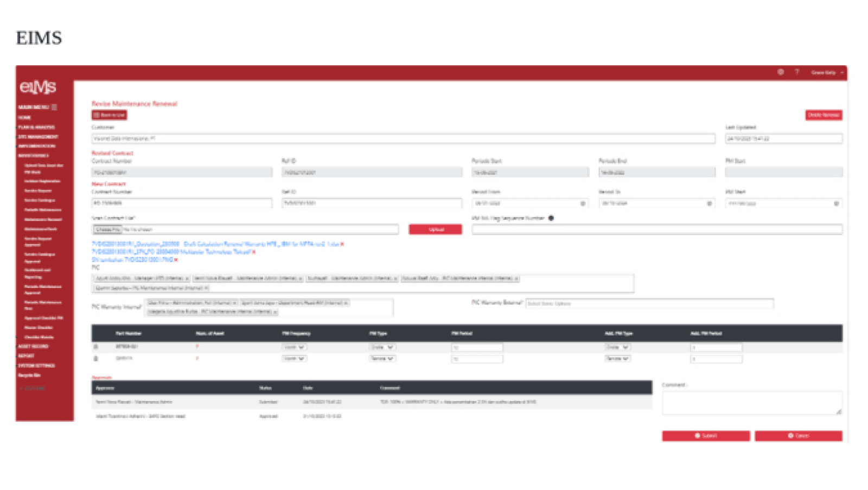This screenshot has height=490, width=868.
Task: Remove the first PIC tag via its x button
Action: point(186,278)
